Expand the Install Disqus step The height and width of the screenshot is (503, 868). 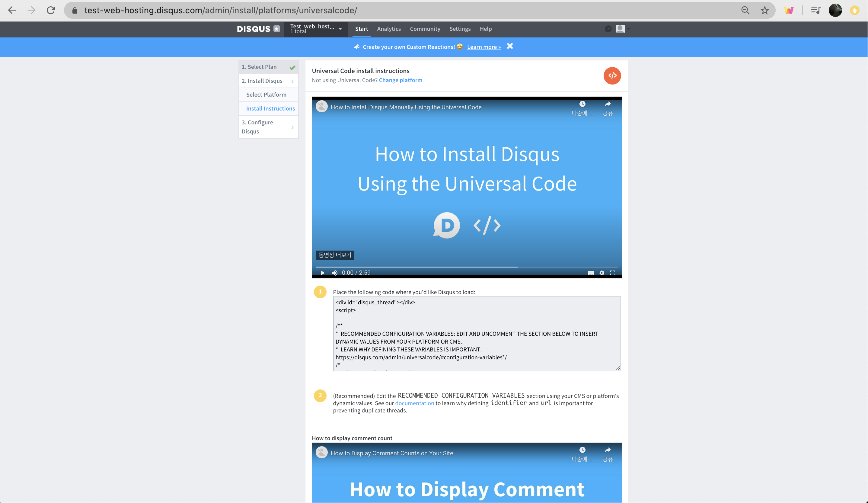(268, 81)
